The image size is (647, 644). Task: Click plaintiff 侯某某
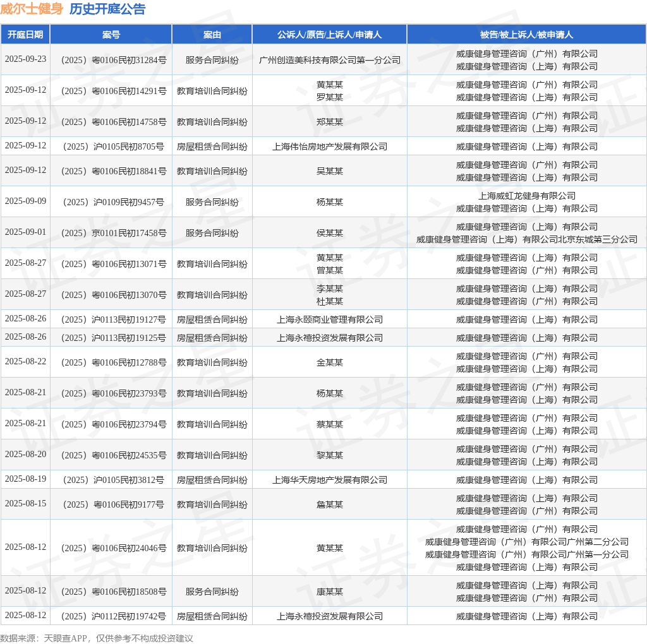pyautogui.click(x=330, y=233)
